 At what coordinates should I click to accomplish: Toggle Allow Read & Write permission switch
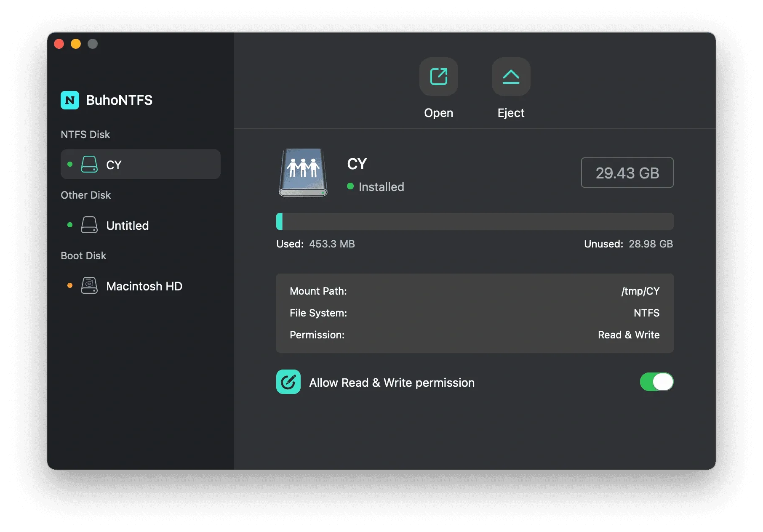[656, 382]
